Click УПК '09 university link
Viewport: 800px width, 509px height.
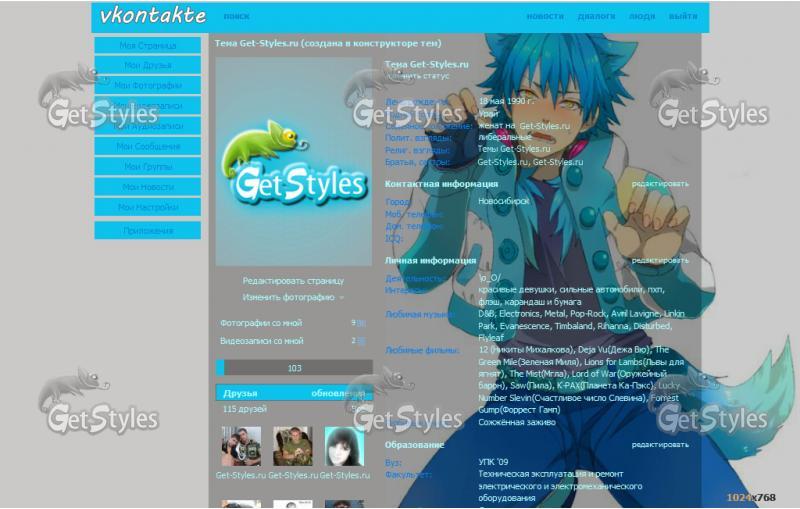point(493,462)
